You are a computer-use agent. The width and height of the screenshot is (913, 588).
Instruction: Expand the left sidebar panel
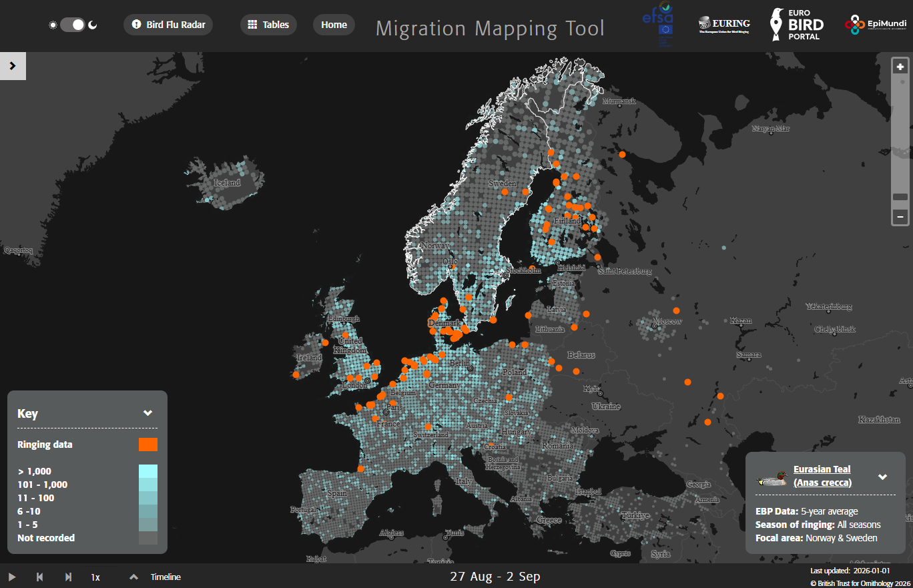coord(13,66)
